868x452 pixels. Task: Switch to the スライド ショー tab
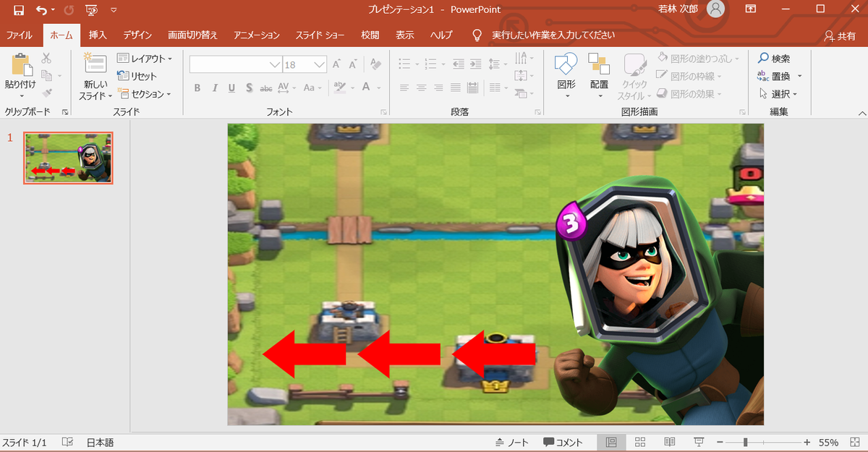pyautogui.click(x=320, y=35)
